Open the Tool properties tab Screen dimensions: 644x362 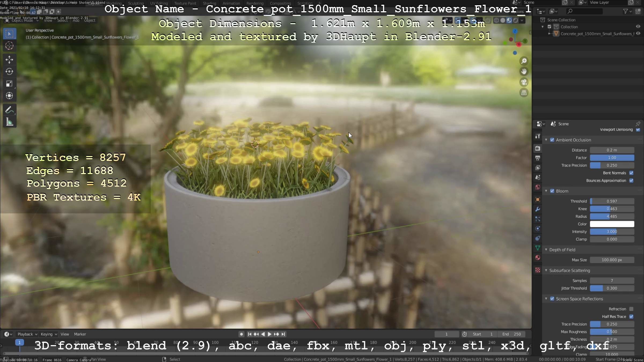tap(537, 136)
